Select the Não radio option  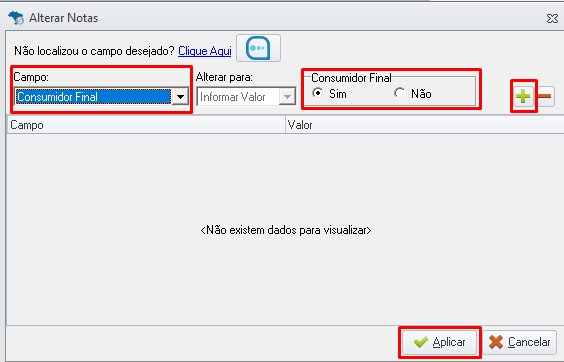click(x=399, y=94)
